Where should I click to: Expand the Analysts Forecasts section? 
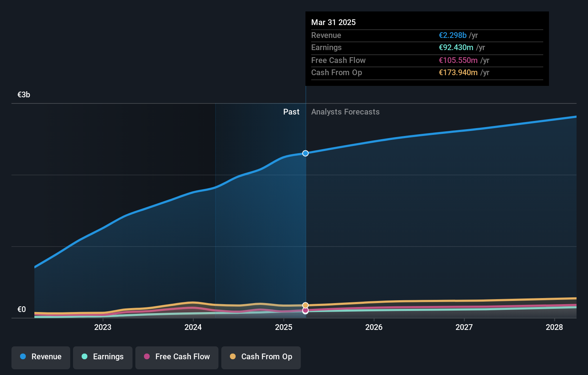345,112
